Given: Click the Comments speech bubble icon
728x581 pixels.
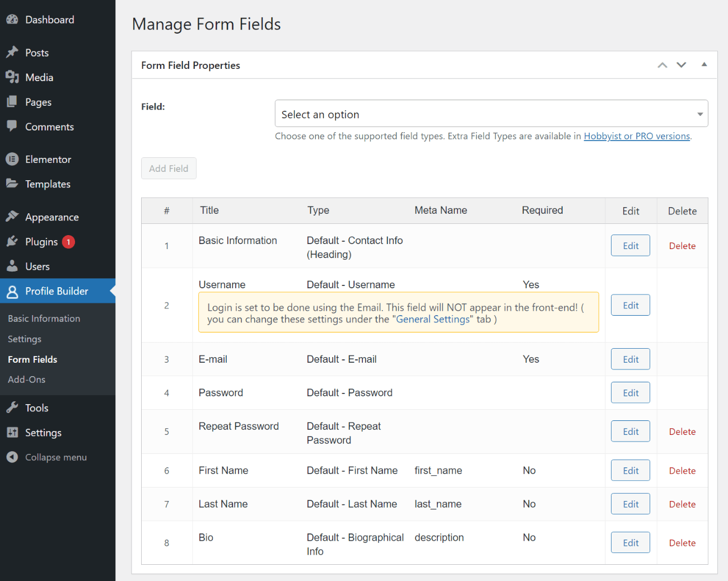Looking at the screenshot, I should (12, 126).
